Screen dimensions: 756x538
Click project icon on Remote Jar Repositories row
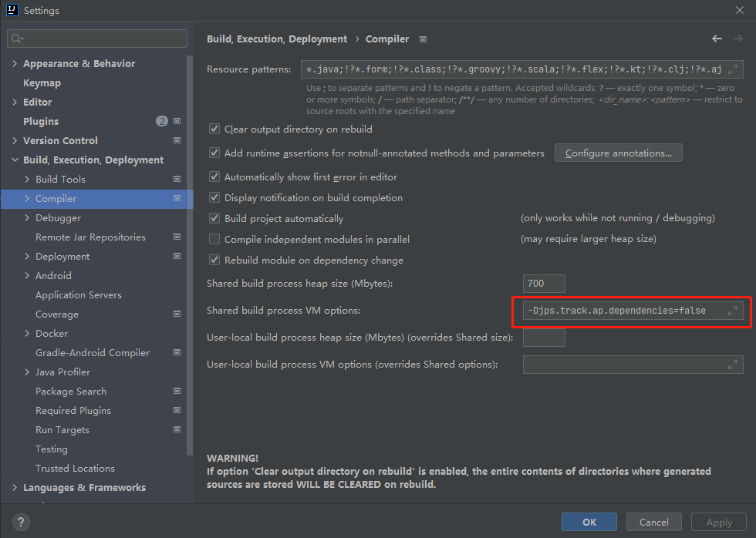click(x=177, y=237)
